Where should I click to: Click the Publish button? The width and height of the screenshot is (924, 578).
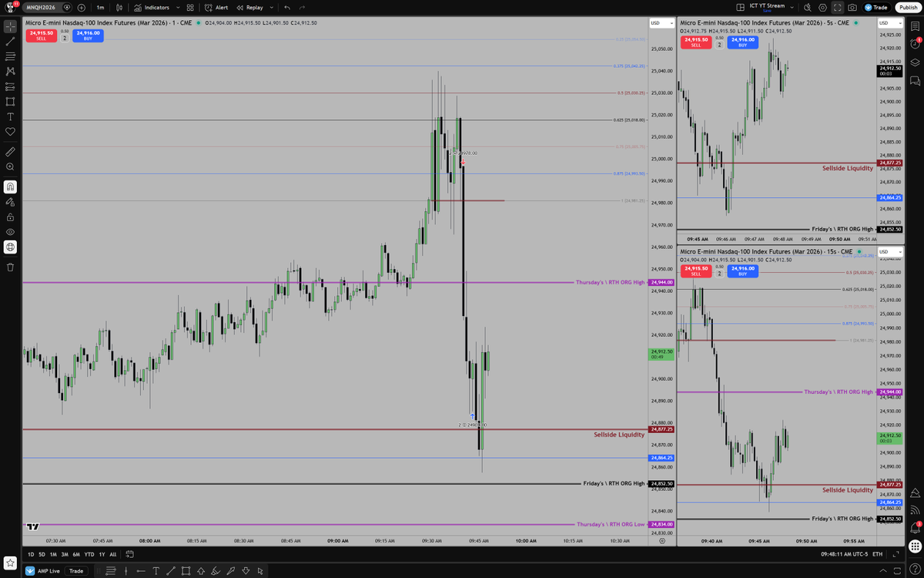click(909, 7)
